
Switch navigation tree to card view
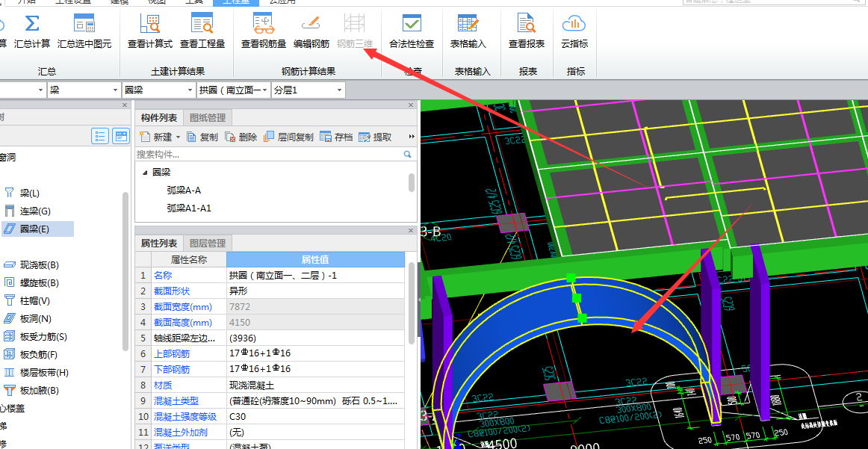click(121, 136)
